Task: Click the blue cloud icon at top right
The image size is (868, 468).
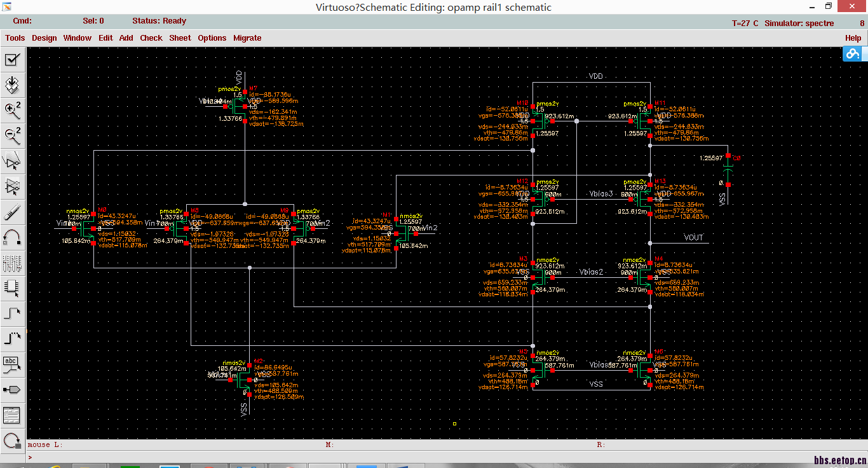Action: [852, 55]
